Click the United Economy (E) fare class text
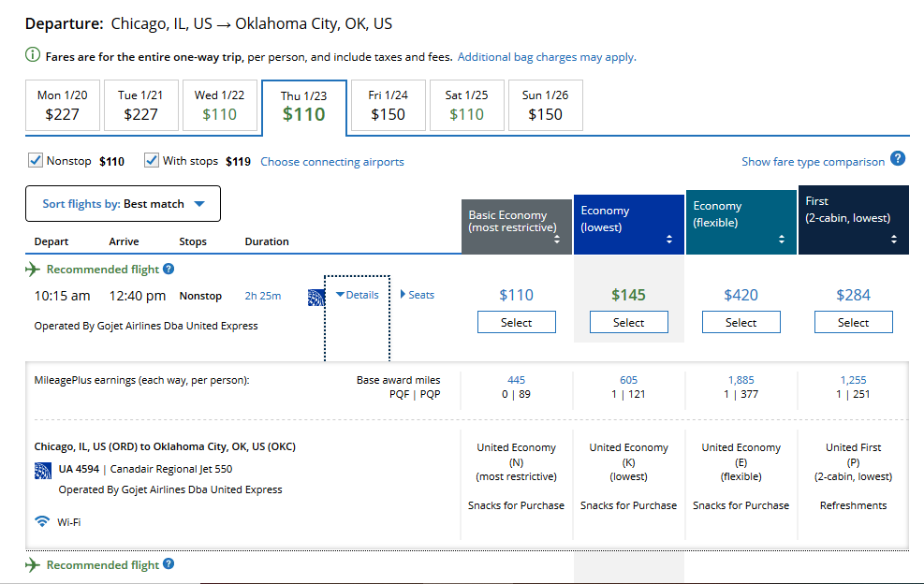 pos(741,462)
